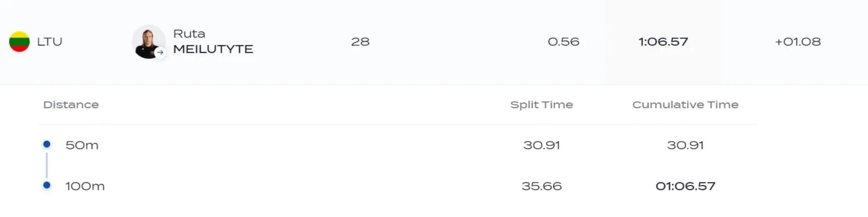The height and width of the screenshot is (217, 868).
Task: Click the arrow badge on athlete photo
Action: [x=160, y=52]
